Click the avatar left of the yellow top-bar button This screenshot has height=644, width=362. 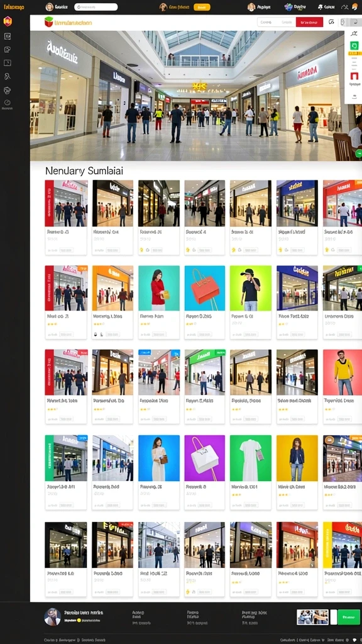(163, 7)
